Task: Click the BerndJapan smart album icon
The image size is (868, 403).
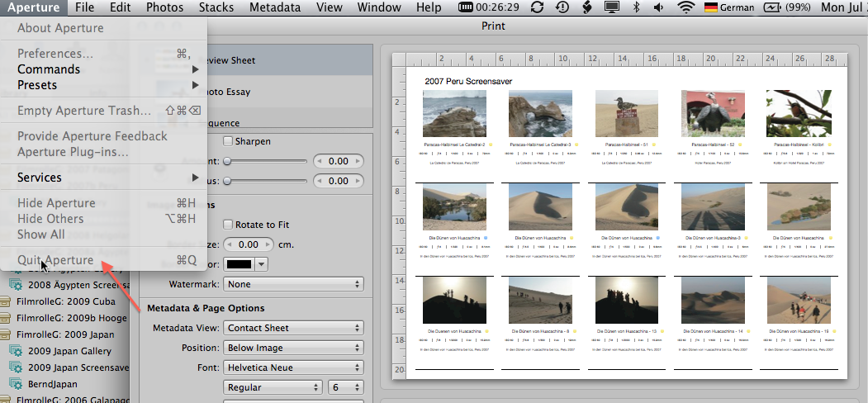Action: point(15,383)
